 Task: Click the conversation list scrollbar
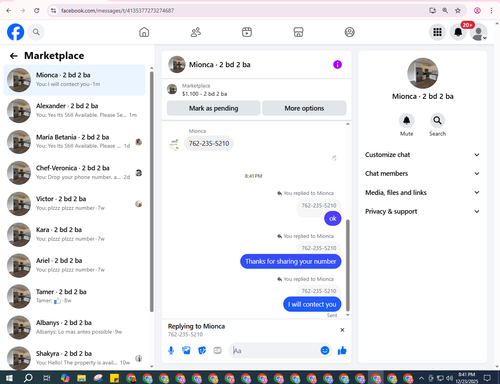pos(152,192)
